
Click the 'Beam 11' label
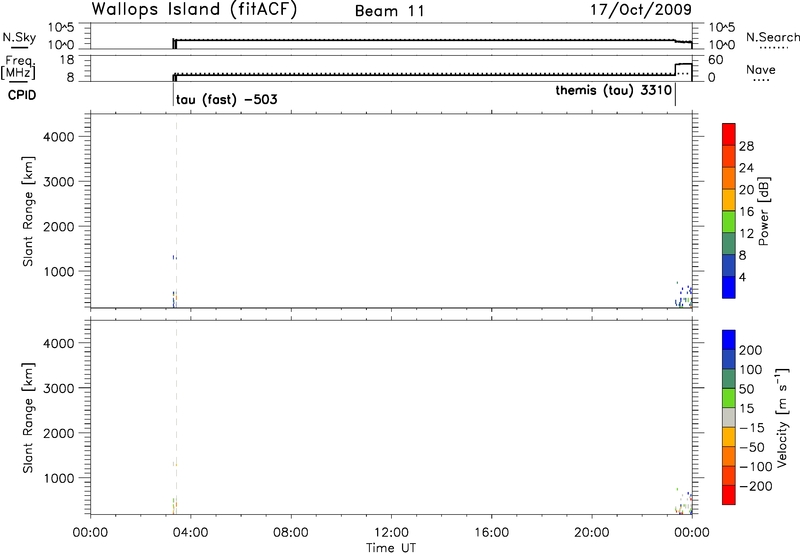(390, 11)
